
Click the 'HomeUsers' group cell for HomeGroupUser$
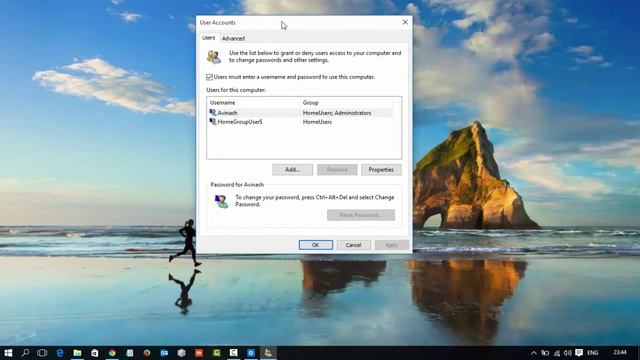pos(317,122)
